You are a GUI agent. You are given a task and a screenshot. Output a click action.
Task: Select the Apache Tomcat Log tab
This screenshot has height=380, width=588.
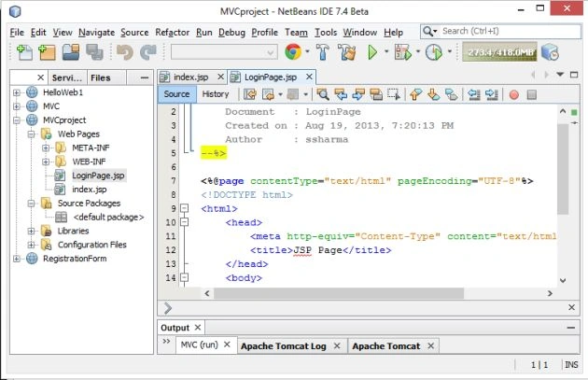pos(284,345)
